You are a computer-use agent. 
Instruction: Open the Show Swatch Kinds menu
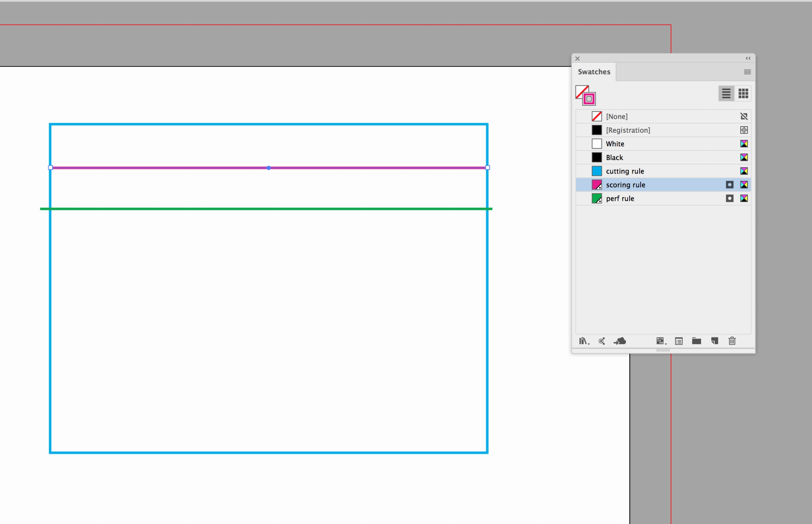[661, 341]
